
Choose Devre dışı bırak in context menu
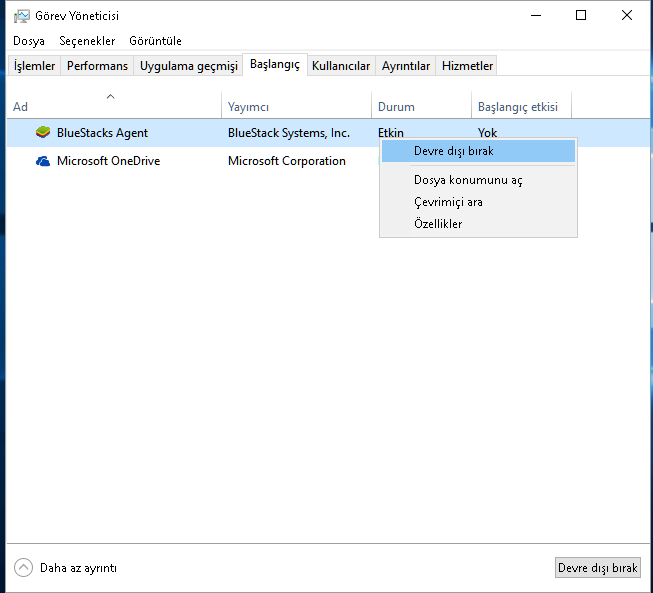pyautogui.click(x=453, y=151)
